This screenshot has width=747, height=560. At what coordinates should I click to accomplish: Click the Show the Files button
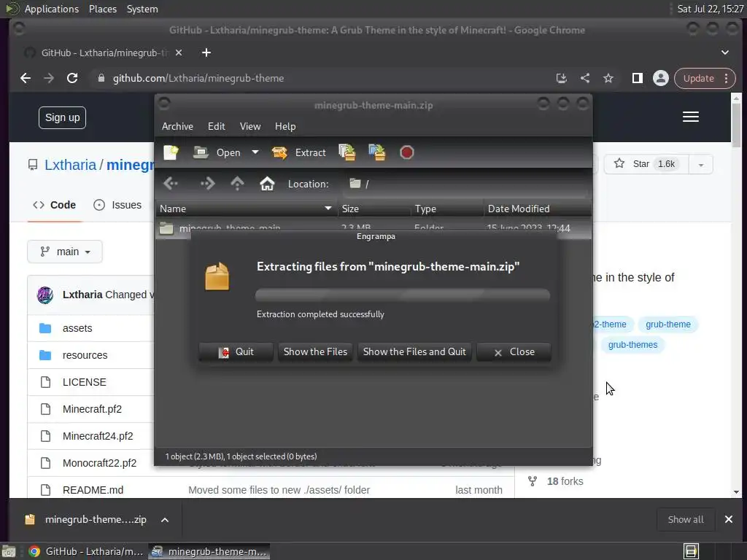[x=315, y=352]
